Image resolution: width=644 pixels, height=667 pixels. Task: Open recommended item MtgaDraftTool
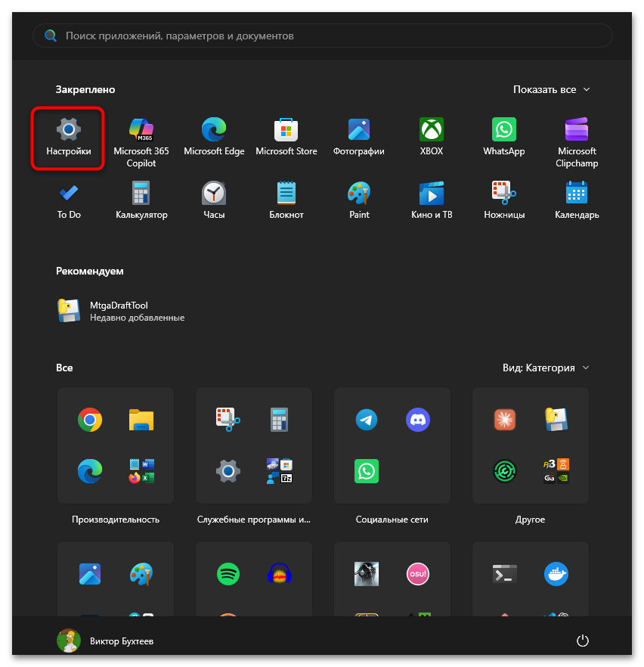121,311
